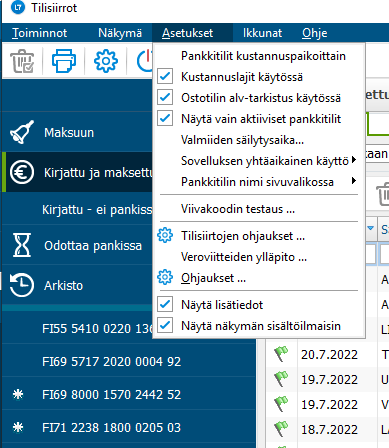Image resolution: width=389 pixels, height=448 pixels.
Task: Toggle Näytä näkymän sisältöilmaisin
Action: 165,325
